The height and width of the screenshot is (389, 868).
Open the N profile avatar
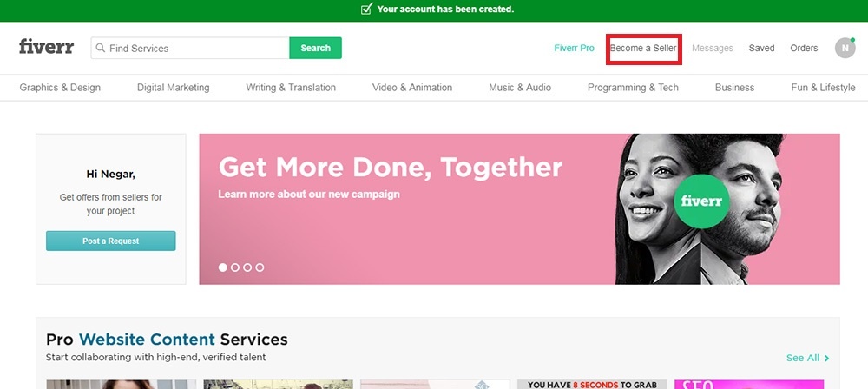click(x=845, y=49)
